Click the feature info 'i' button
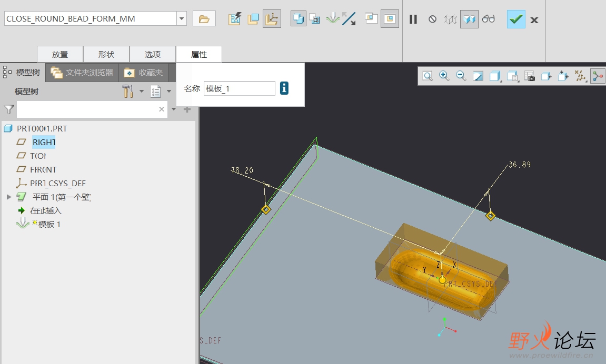 (284, 88)
